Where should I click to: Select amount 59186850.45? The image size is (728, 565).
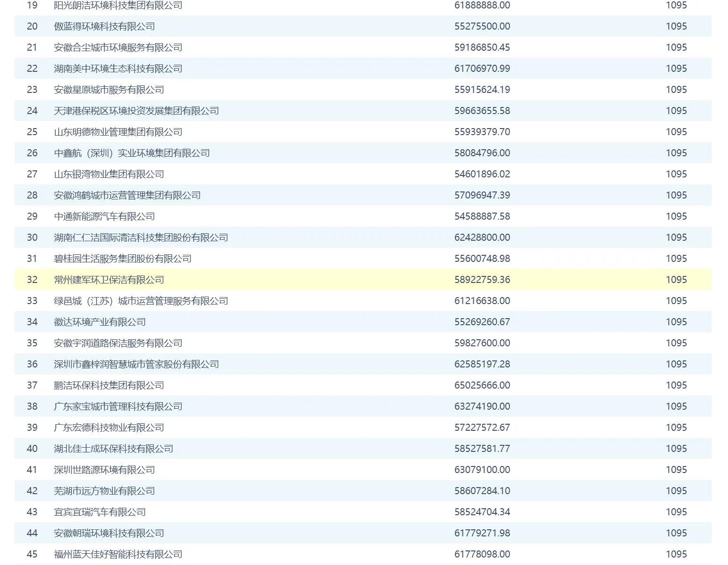pyautogui.click(x=482, y=47)
